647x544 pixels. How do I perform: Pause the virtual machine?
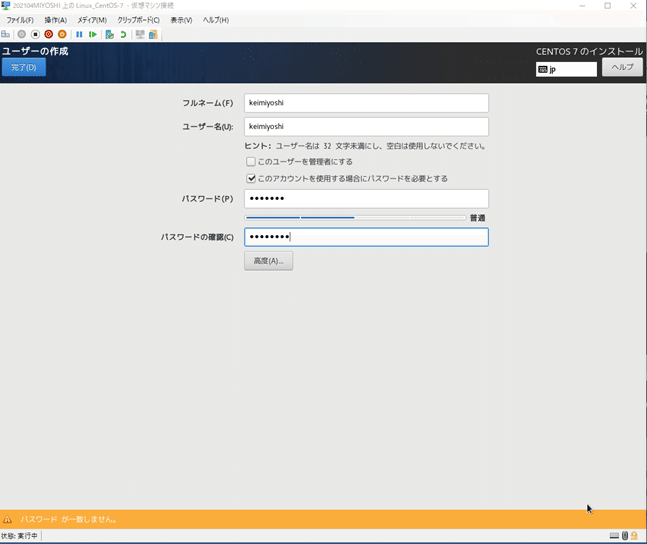(x=79, y=34)
